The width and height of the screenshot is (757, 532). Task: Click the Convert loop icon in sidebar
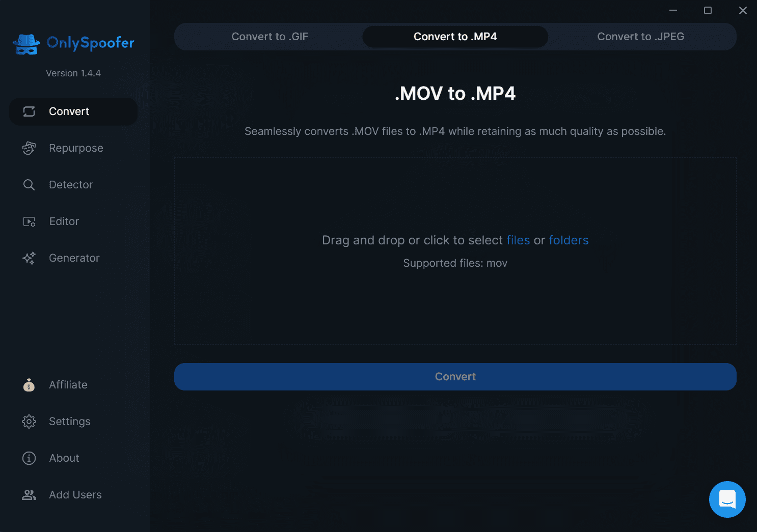[29, 111]
